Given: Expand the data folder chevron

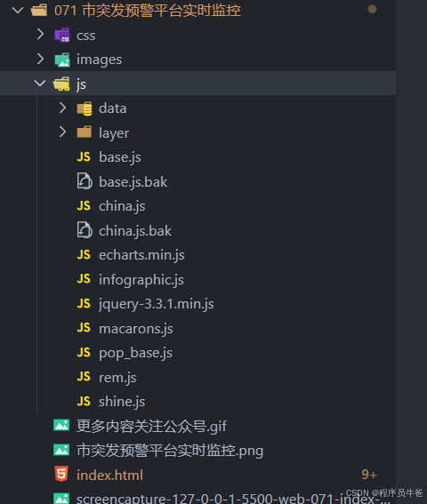Looking at the screenshot, I should pos(63,108).
